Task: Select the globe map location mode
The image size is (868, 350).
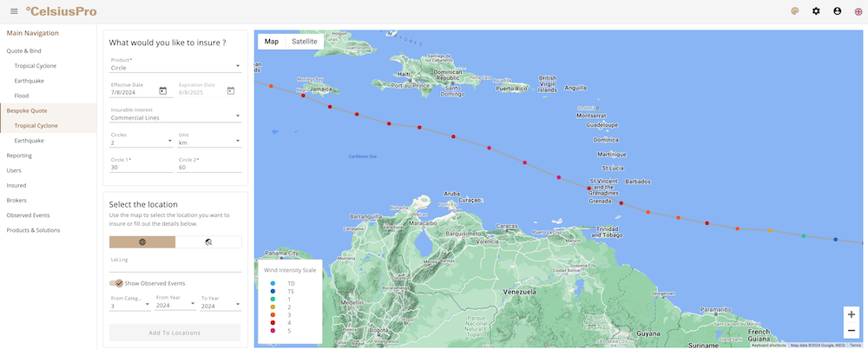Action: click(142, 242)
